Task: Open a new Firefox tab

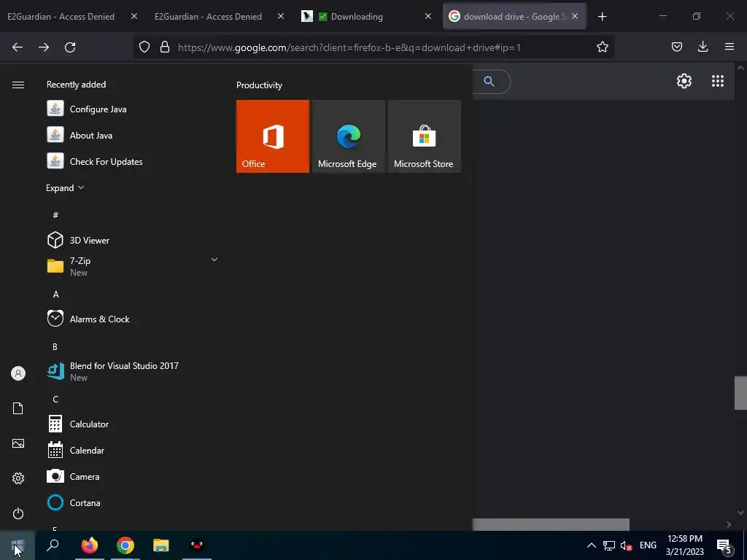Action: 602,17
